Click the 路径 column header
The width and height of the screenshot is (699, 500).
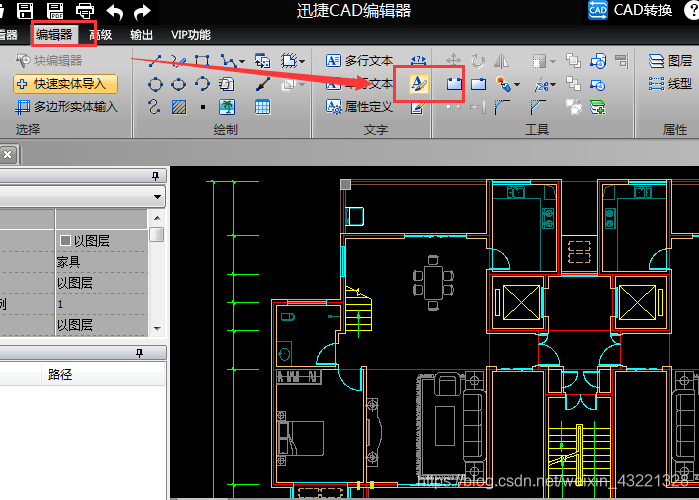pos(60,374)
